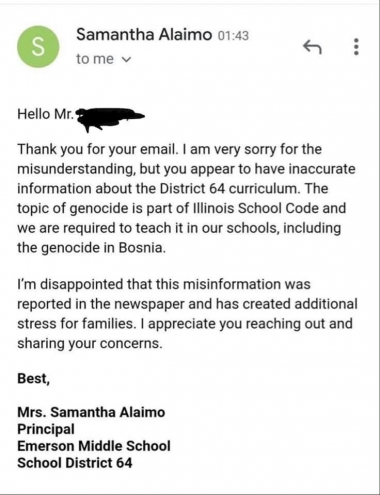380x495 pixels.
Task: Click the 'I'm disappointed that this misinformation' line
Action: [x=164, y=284]
